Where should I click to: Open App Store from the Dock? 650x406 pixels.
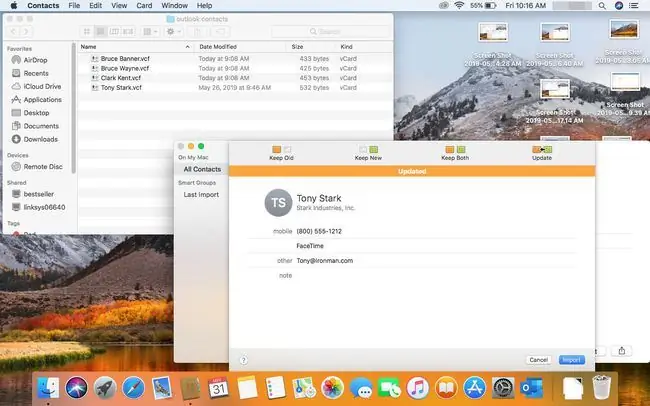474,388
